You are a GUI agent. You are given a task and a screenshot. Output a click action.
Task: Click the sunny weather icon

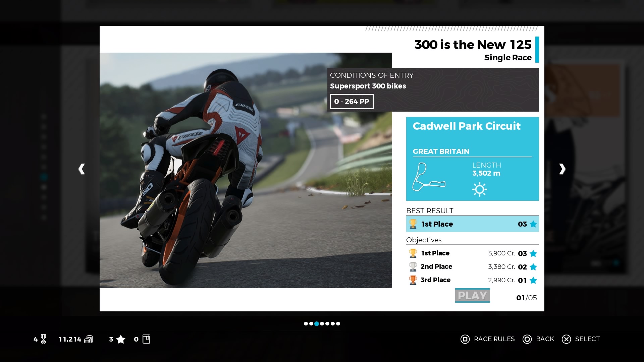coord(479,189)
